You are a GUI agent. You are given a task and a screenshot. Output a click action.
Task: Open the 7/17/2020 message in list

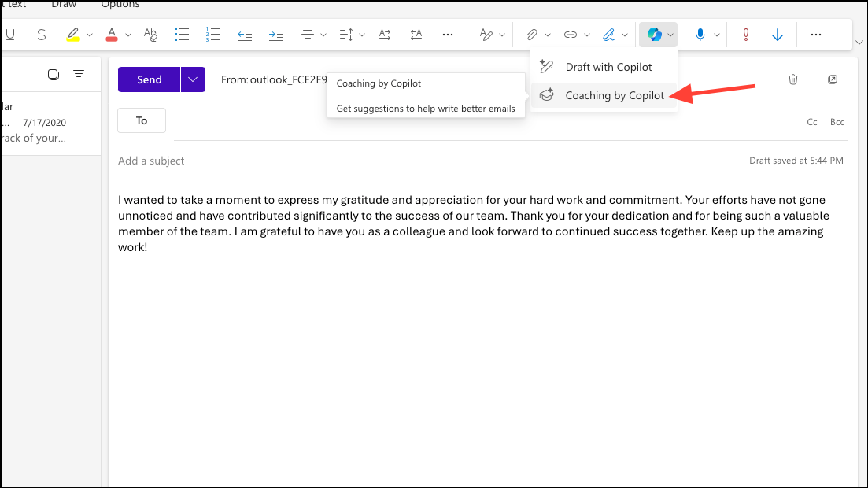pyautogui.click(x=51, y=123)
